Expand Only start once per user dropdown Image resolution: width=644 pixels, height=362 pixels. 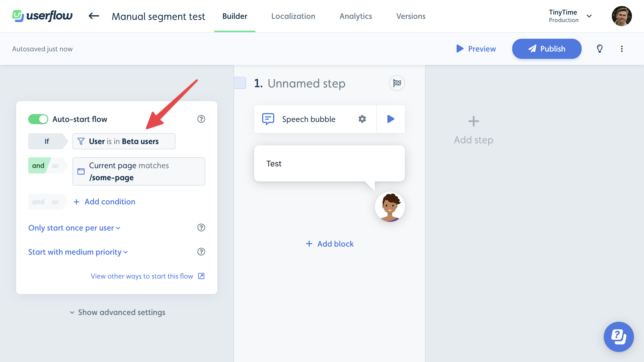[x=74, y=228]
